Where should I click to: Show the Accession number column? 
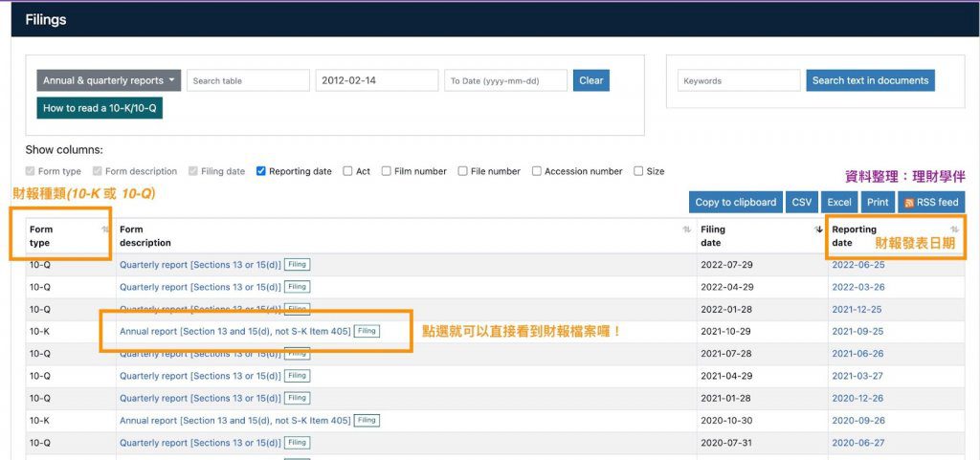(x=537, y=172)
